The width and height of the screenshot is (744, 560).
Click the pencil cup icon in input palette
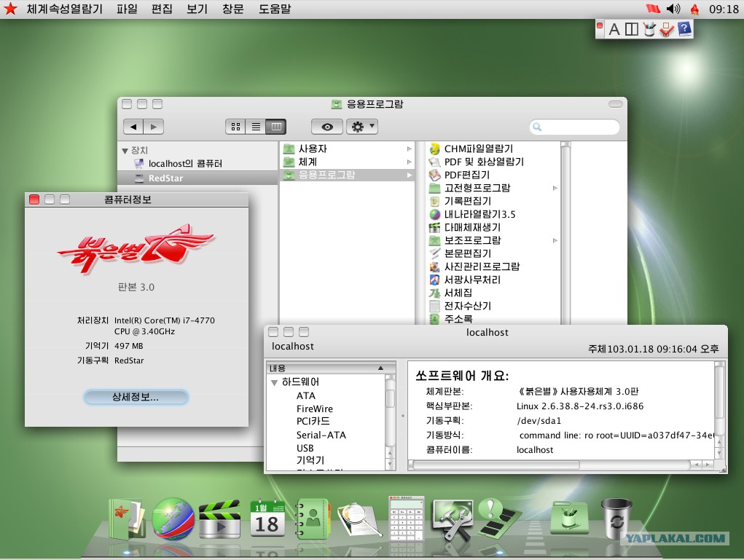pyautogui.click(x=649, y=29)
